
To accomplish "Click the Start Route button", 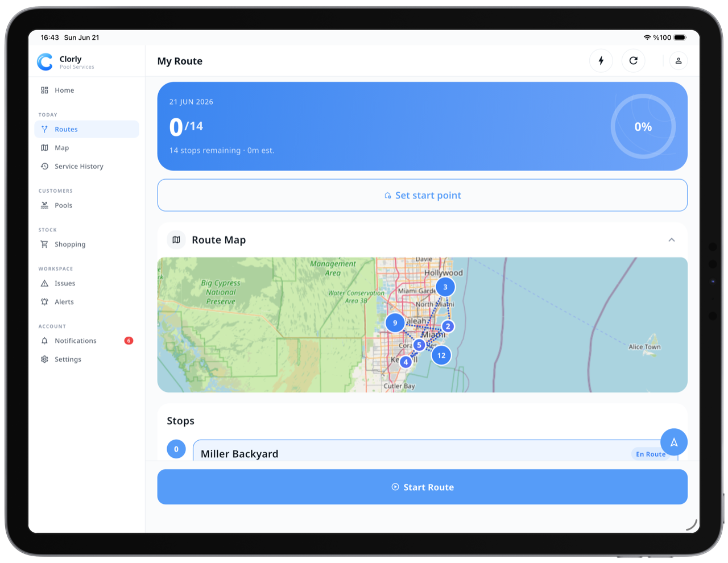I will 422,487.
